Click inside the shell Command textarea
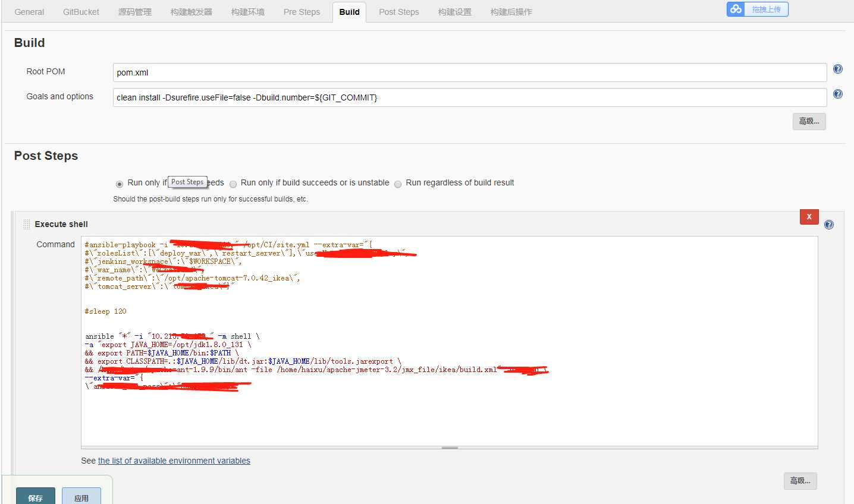 pos(450,341)
